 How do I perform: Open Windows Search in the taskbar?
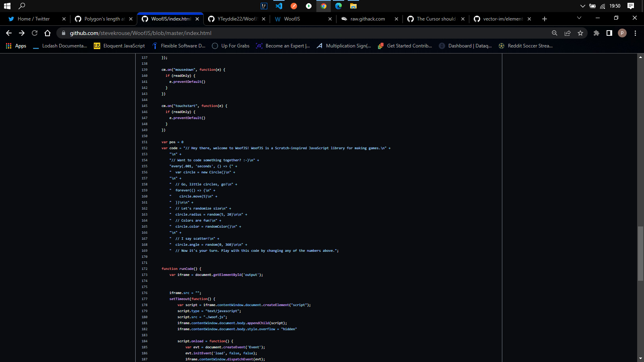point(22,6)
